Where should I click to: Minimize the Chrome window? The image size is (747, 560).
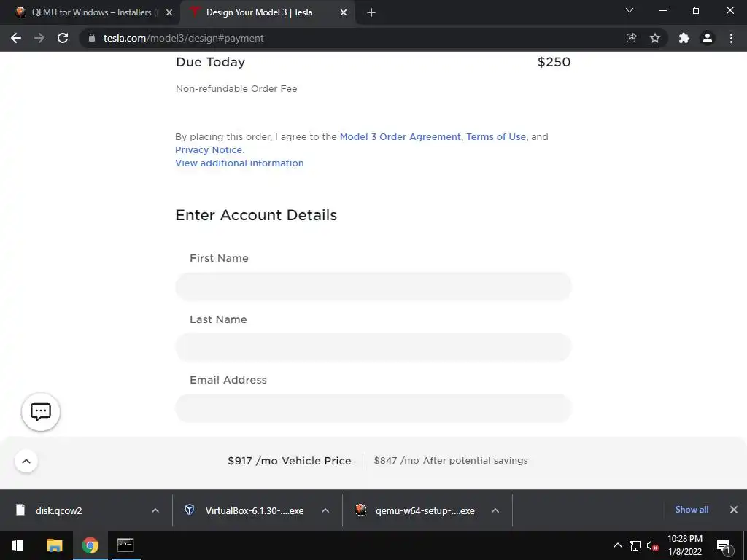[662, 10]
